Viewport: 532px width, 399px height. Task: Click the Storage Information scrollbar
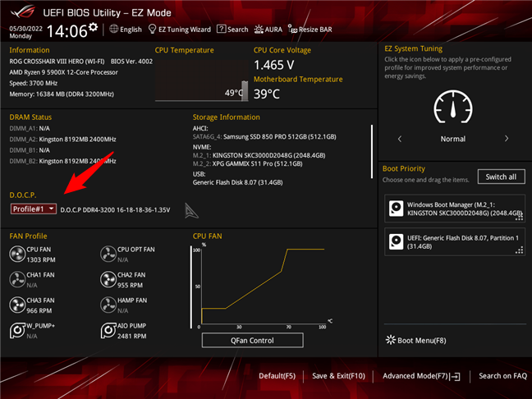click(372, 152)
